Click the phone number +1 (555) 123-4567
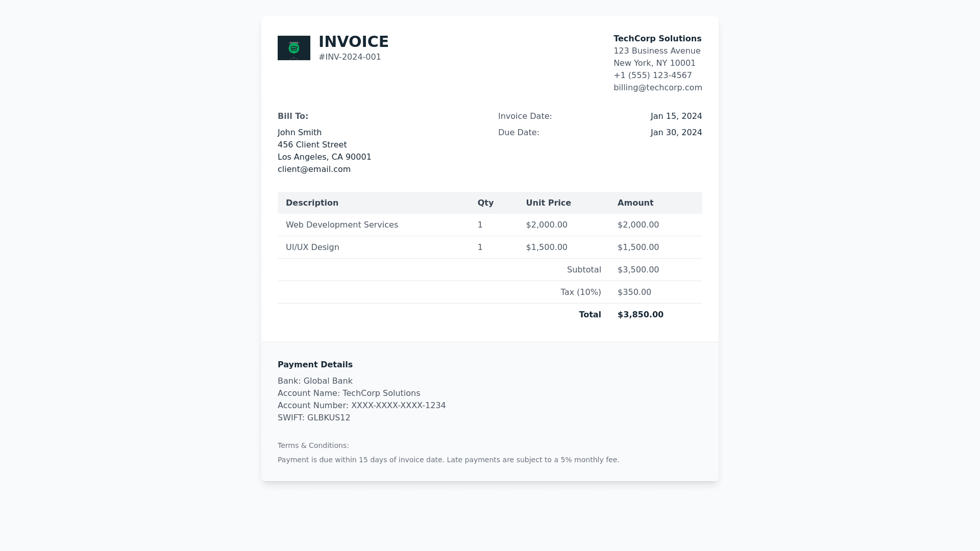The width and height of the screenshot is (980, 551). tap(652, 76)
